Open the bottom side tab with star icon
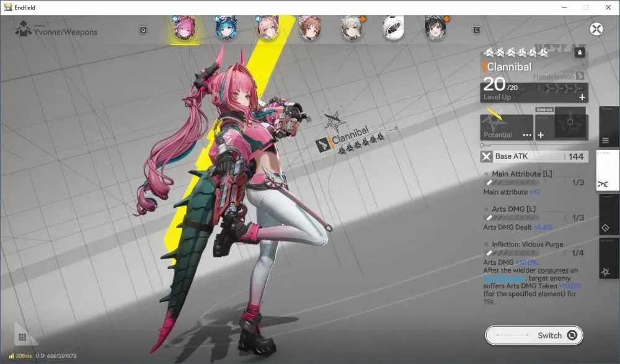 click(x=609, y=259)
